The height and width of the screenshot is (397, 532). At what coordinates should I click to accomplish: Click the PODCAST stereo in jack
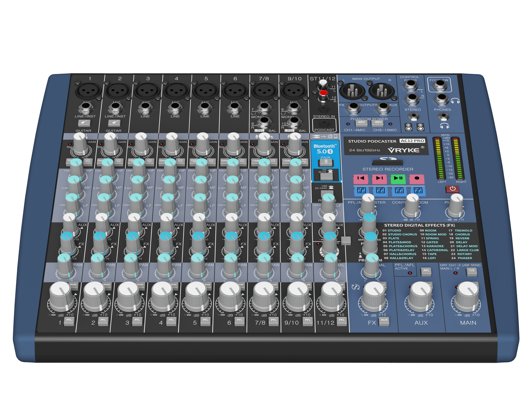click(x=324, y=123)
